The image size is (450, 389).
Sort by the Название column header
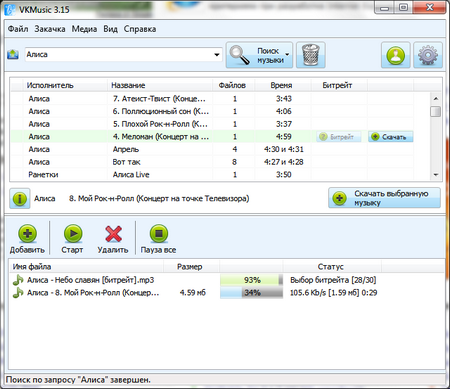point(160,85)
